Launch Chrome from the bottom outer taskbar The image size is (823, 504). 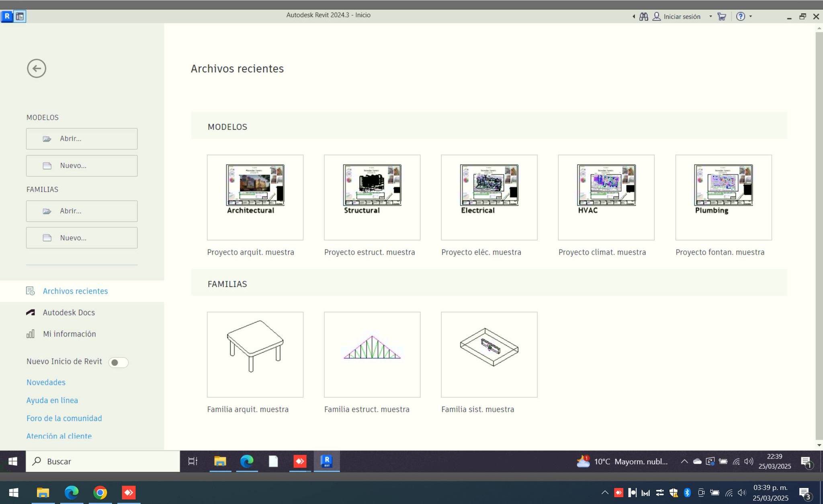(100, 492)
